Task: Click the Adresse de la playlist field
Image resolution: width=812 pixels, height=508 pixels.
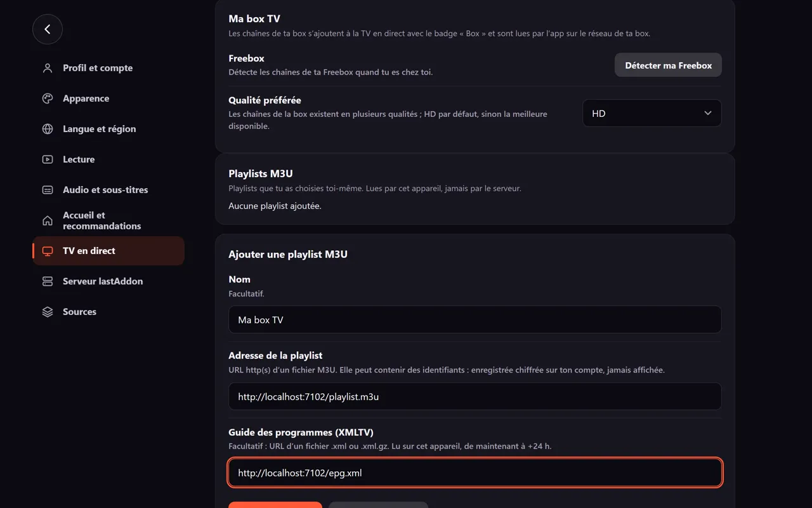Action: click(475, 396)
